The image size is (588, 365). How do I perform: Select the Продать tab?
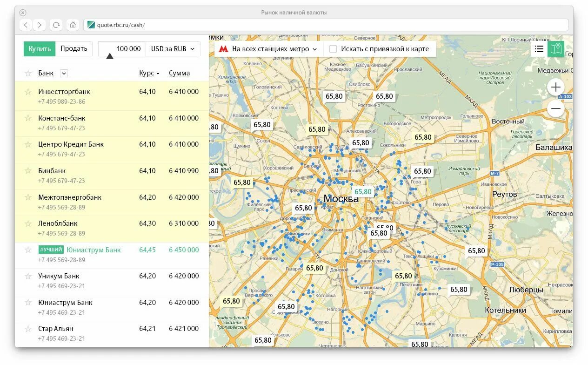(74, 49)
